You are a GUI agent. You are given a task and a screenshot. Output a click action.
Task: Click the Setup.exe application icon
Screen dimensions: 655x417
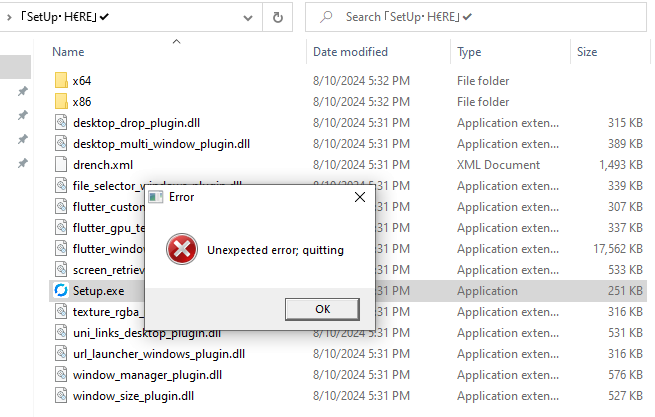pyautogui.click(x=61, y=291)
